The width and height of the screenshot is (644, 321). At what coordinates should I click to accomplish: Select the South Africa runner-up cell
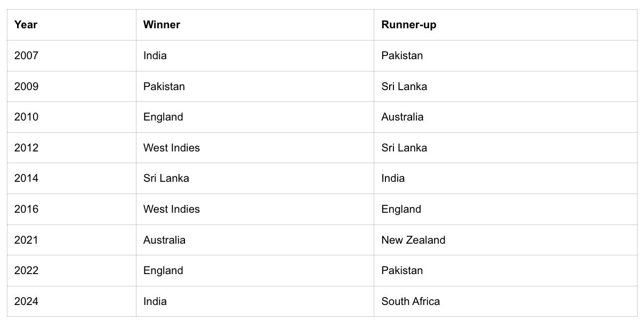410,301
